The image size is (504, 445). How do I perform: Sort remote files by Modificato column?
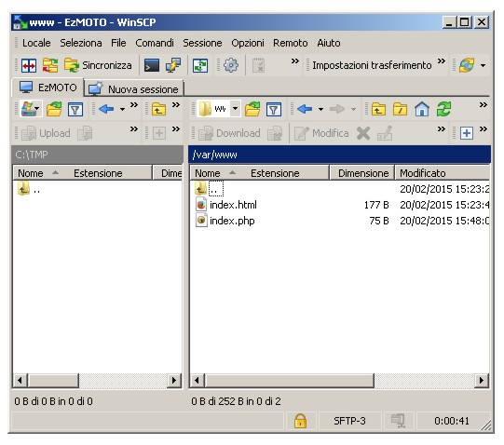click(443, 173)
